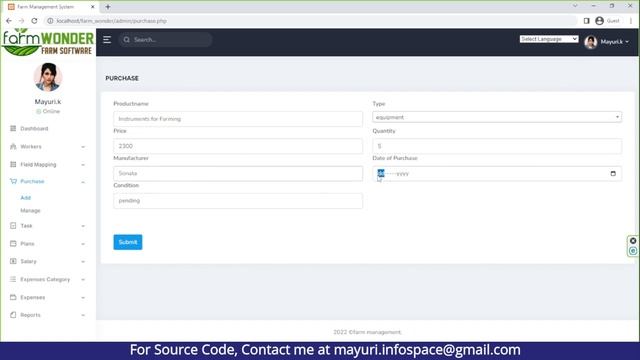Open the Mayuri.k user menu dropdown
The height and width of the screenshot is (360, 640).
[614, 42]
